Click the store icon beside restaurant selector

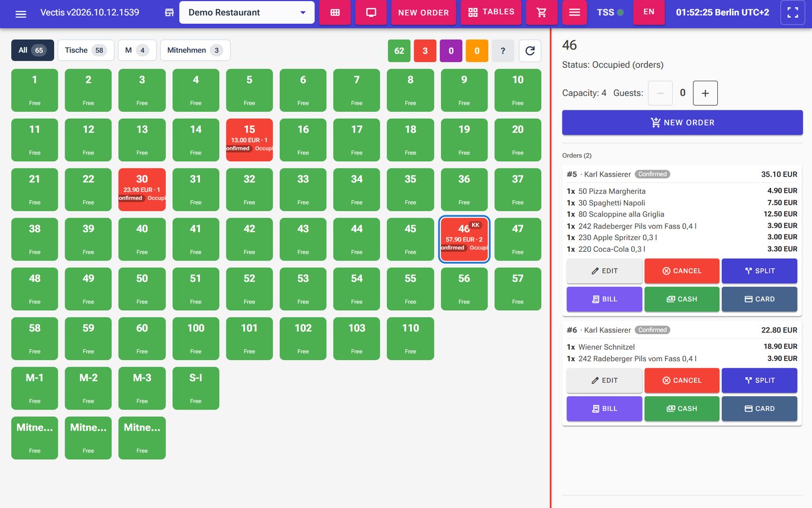click(169, 12)
